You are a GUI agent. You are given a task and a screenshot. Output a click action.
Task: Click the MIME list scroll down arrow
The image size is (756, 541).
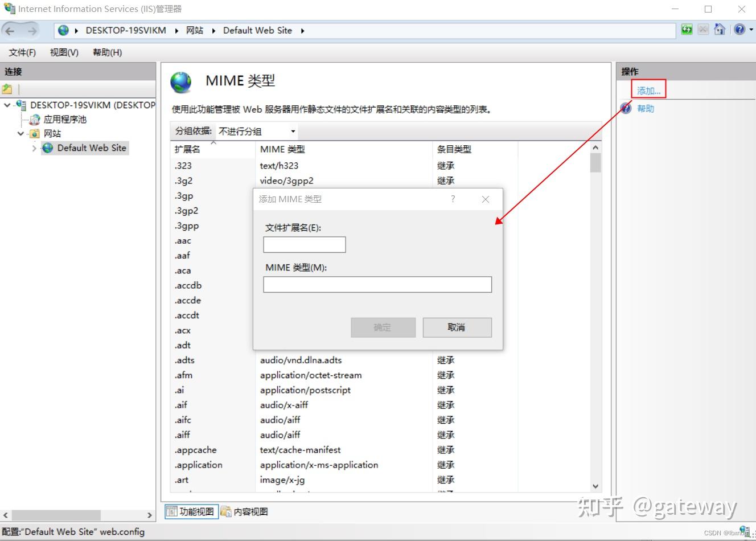(x=595, y=486)
